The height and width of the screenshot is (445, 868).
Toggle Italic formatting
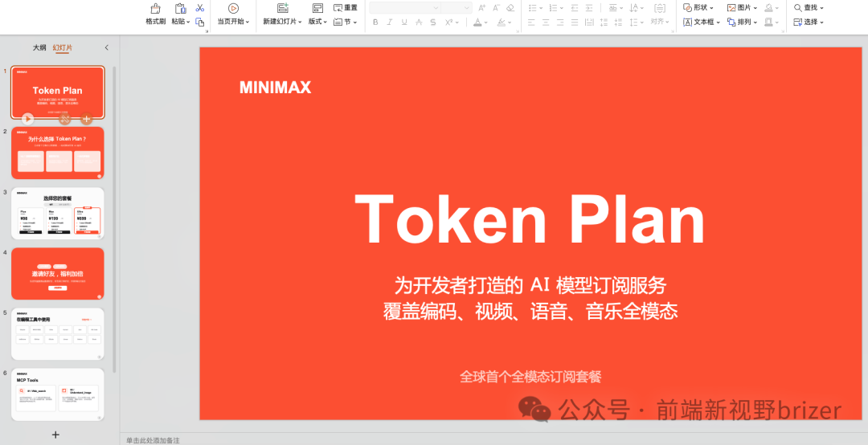[390, 22]
